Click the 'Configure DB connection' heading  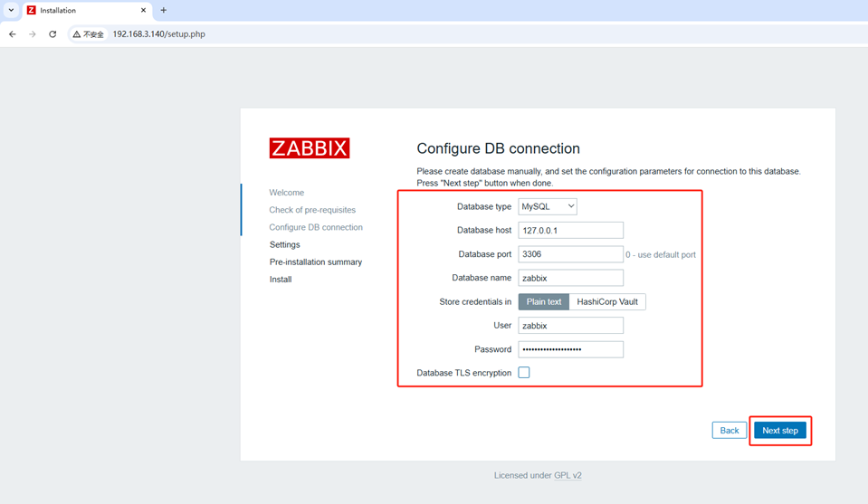(498, 148)
